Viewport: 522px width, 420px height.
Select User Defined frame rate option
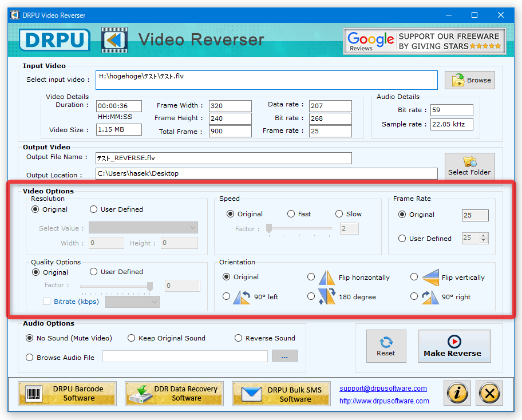[x=402, y=239]
